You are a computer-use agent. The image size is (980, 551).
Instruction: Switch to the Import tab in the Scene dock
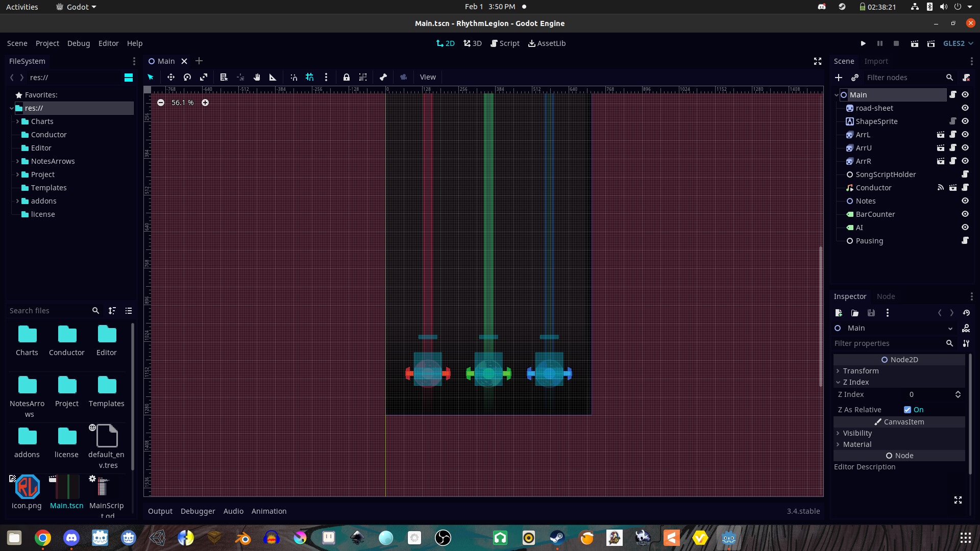(877, 61)
